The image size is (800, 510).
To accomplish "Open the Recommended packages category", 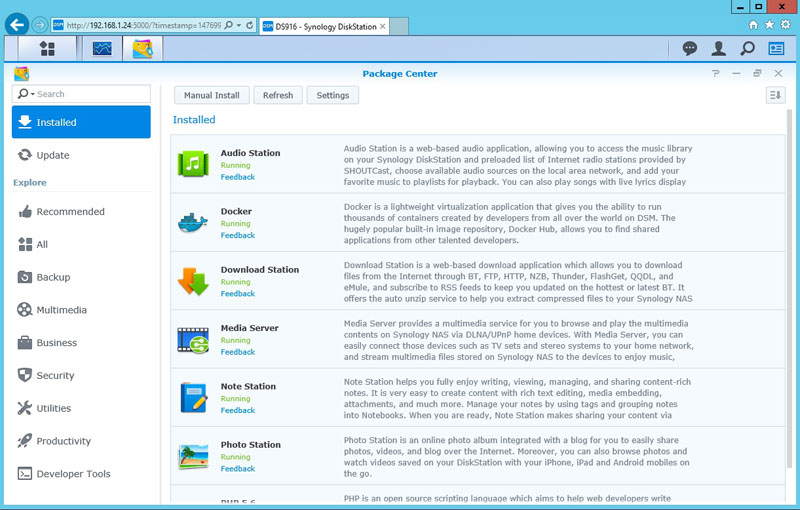I will point(81,212).
